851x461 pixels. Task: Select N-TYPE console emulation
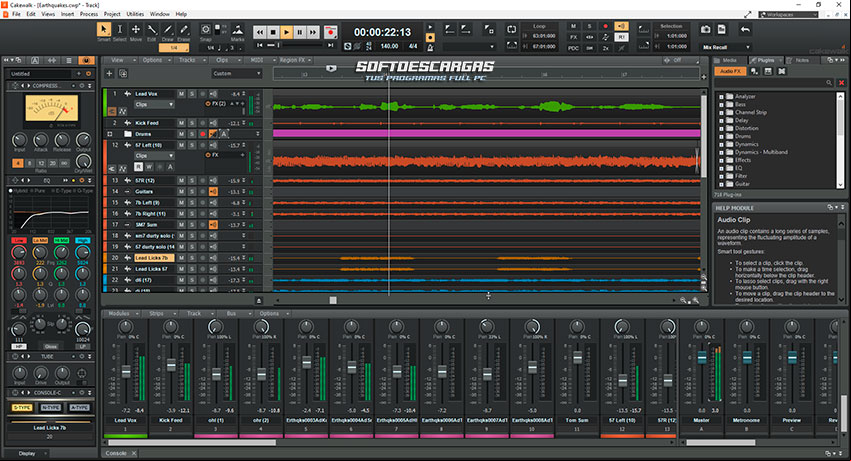[x=50, y=407]
